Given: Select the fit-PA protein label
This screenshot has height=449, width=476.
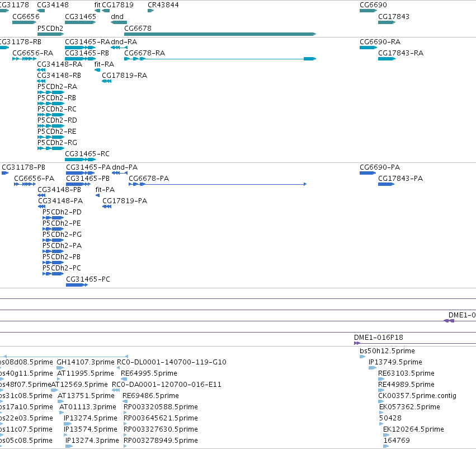Looking at the screenshot, I should (105, 190).
